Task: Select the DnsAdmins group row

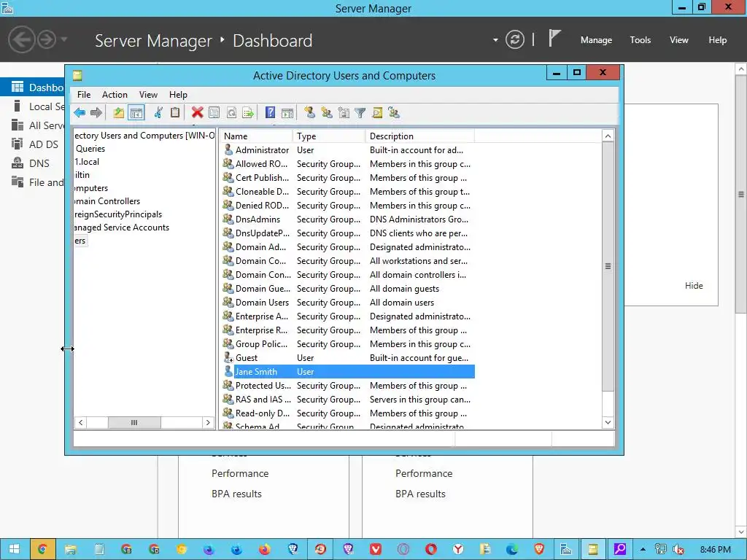Action: [348, 219]
